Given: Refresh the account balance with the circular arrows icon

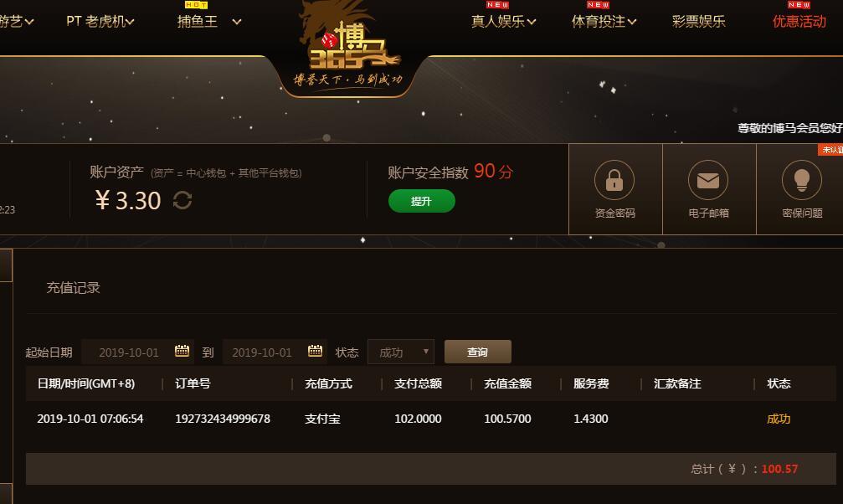Looking at the screenshot, I should coord(182,200).
